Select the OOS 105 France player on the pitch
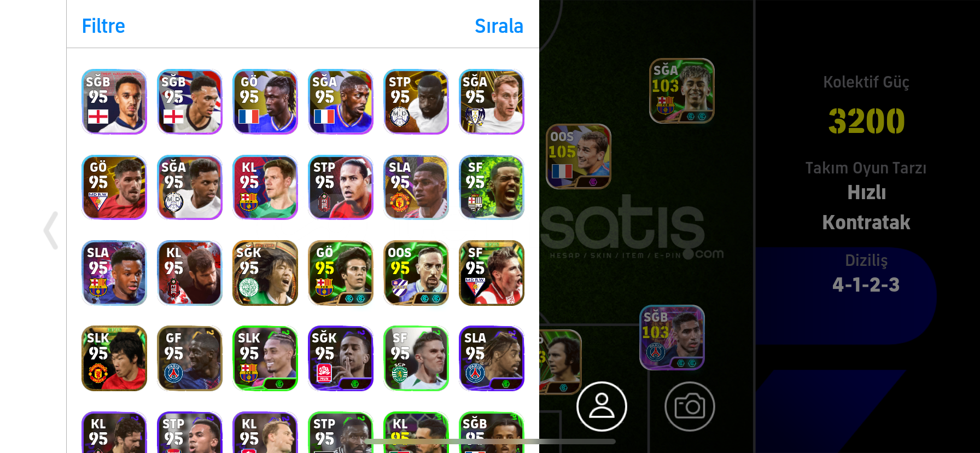Viewport: 980px width, 453px height. [579, 156]
